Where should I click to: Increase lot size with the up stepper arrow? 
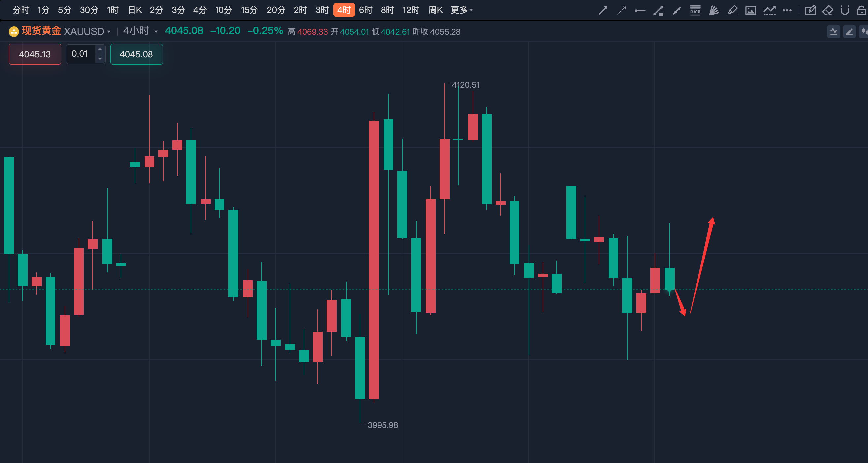[x=100, y=49]
